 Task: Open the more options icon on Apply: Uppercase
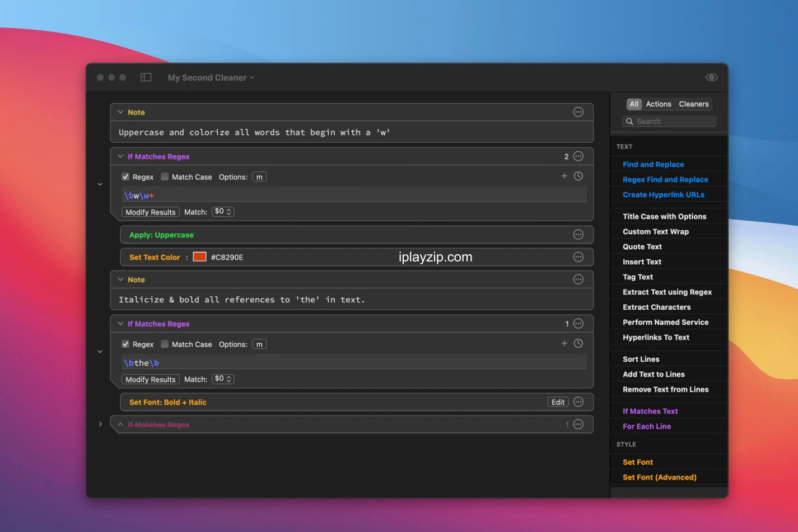(578, 235)
